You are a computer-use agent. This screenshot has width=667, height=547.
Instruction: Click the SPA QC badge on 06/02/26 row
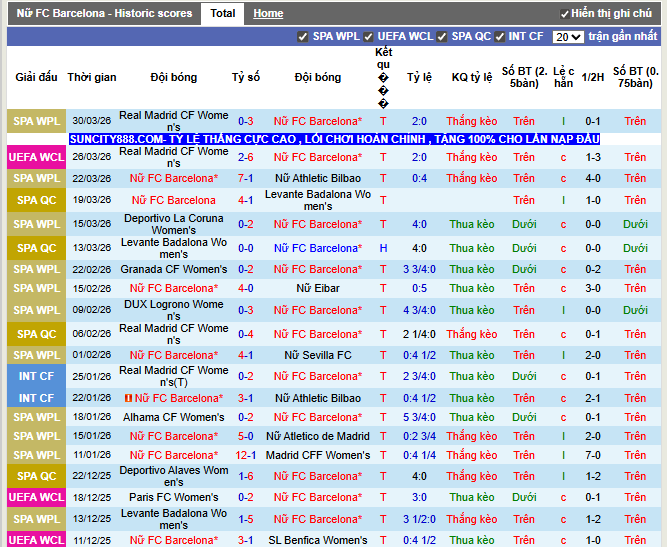pos(36,334)
